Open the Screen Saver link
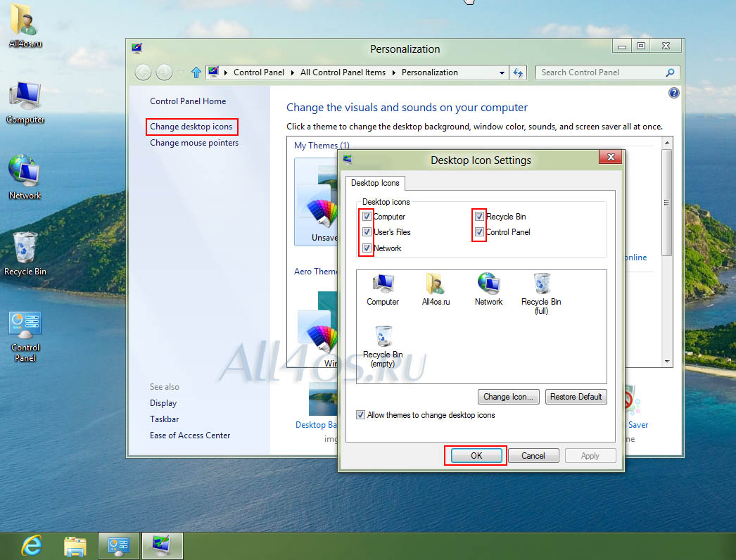The height and width of the screenshot is (560, 736). (x=637, y=425)
